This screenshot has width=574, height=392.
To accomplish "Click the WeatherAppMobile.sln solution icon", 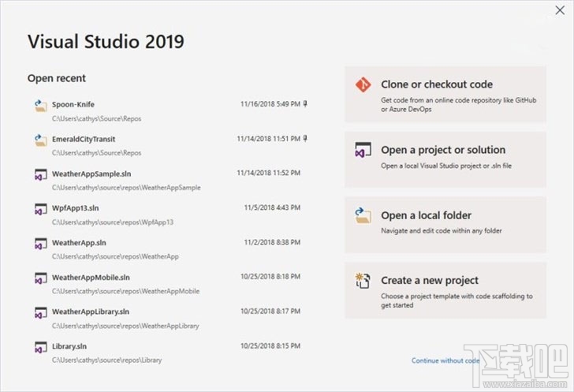I will click(40, 279).
